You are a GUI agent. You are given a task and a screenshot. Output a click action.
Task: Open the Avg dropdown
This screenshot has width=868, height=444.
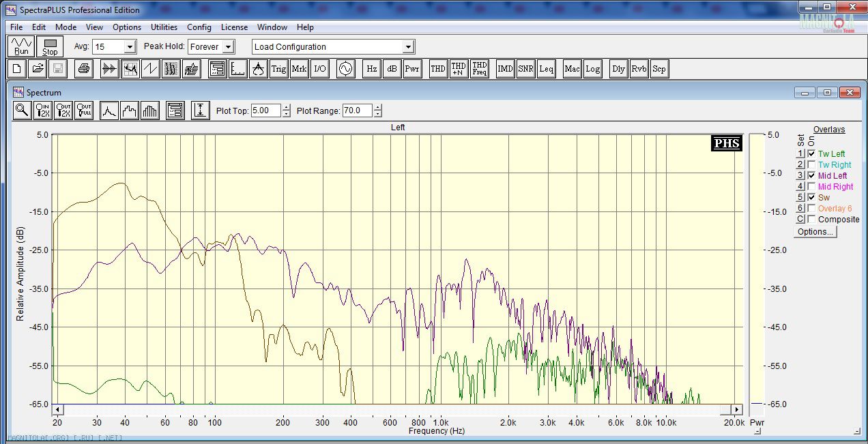pos(130,47)
